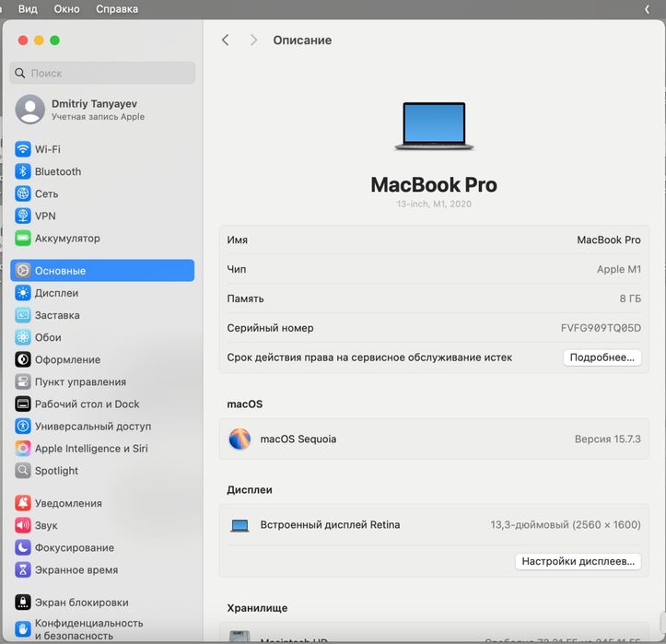Click the 13-inch, M1, 2020 subtitle
Viewport: 666px width, 644px height.
(x=434, y=204)
